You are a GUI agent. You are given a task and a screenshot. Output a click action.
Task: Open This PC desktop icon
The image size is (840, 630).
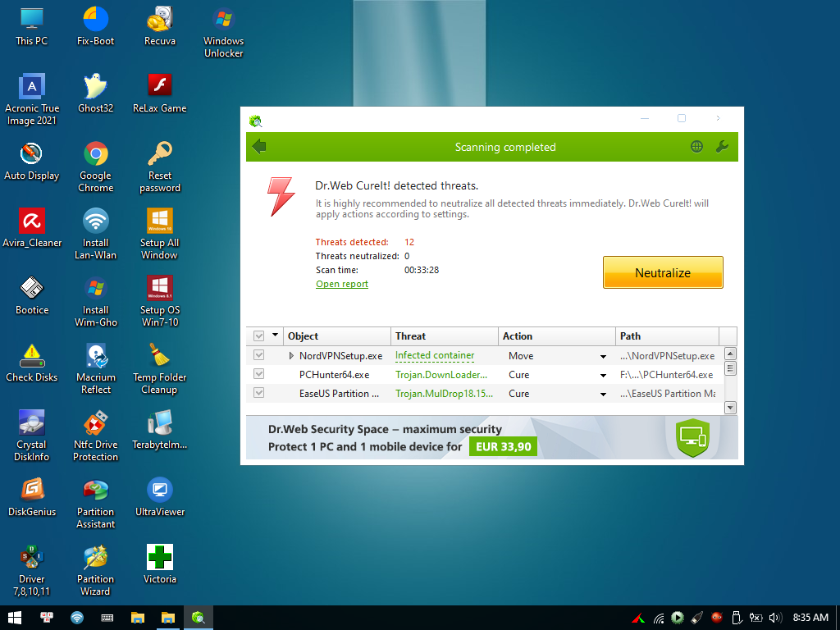32,26
